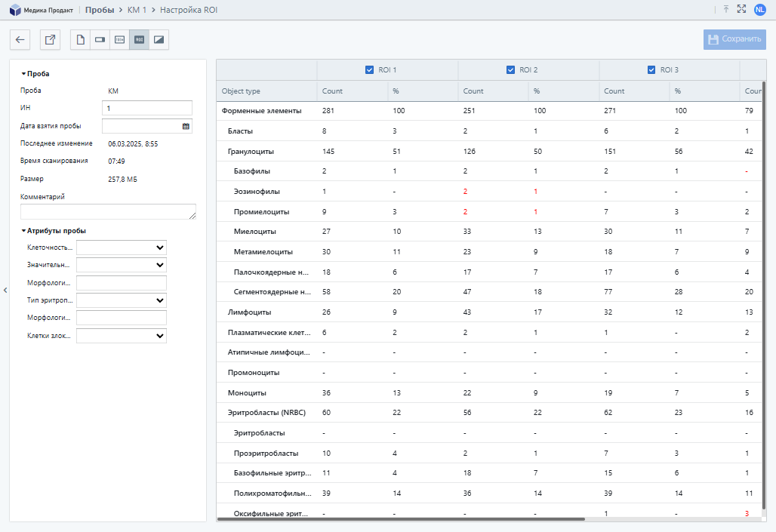Open the Тип эритроп... dropdown
Screen dimensions: 776x532
coord(122,300)
